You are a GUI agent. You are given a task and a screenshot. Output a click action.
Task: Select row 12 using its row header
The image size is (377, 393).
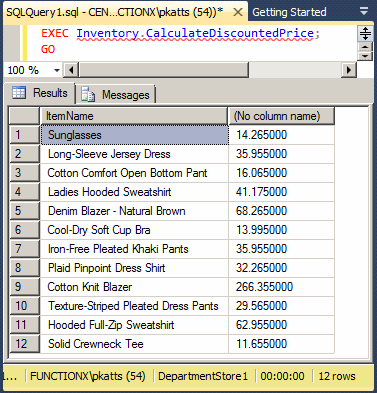coord(24,344)
